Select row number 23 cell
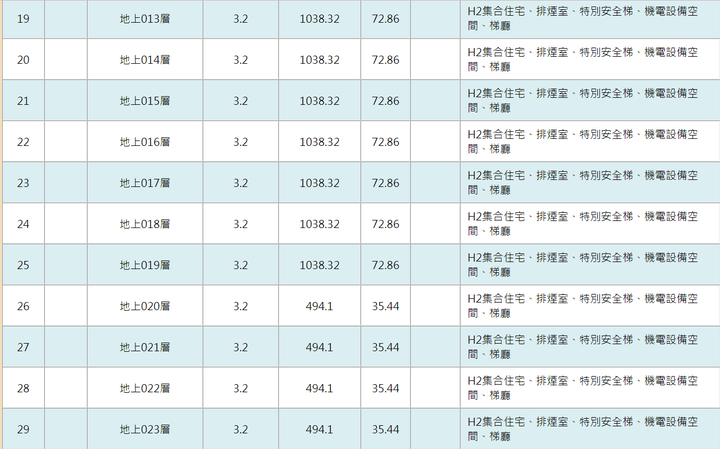This screenshot has width=720, height=449. [23, 183]
